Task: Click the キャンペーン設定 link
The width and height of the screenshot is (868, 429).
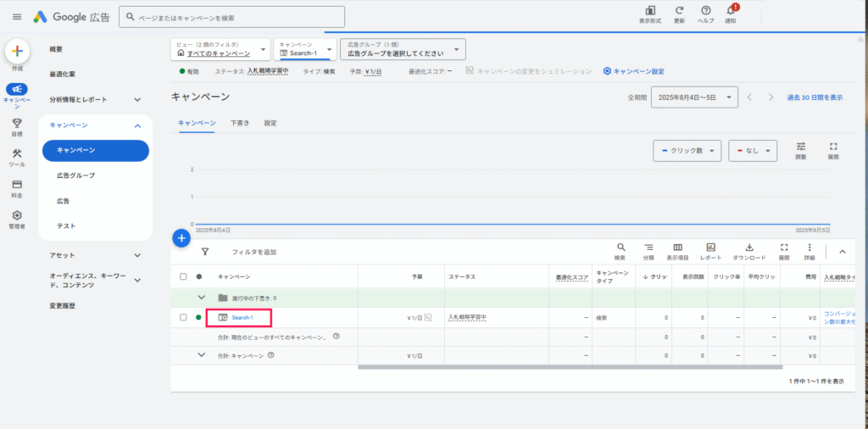Action: (634, 71)
